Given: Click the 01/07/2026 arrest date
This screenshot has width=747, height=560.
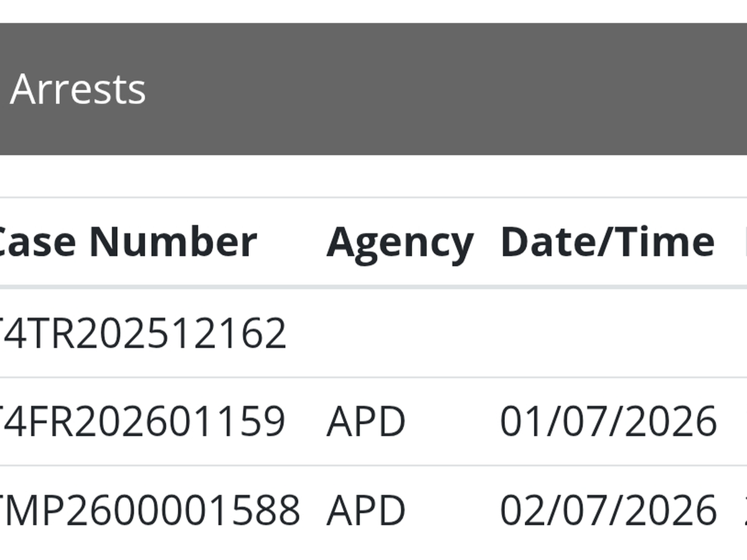Looking at the screenshot, I should pos(608,421).
